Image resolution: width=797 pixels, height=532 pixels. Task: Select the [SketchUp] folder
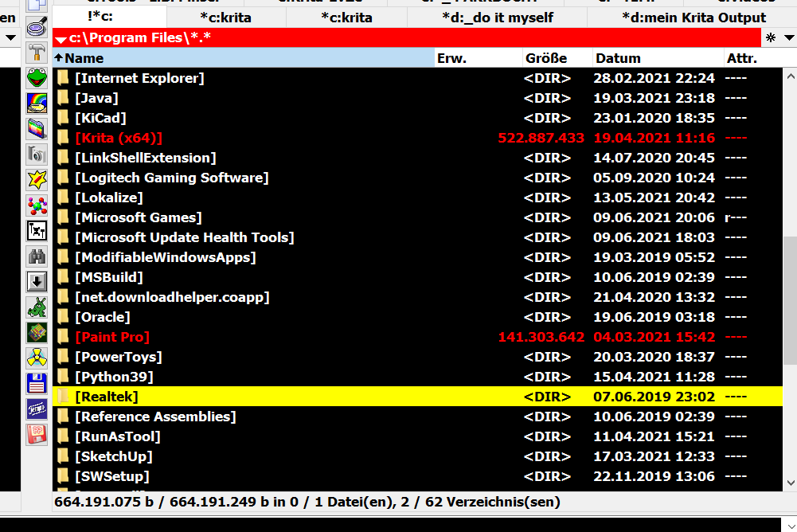(x=417, y=456)
